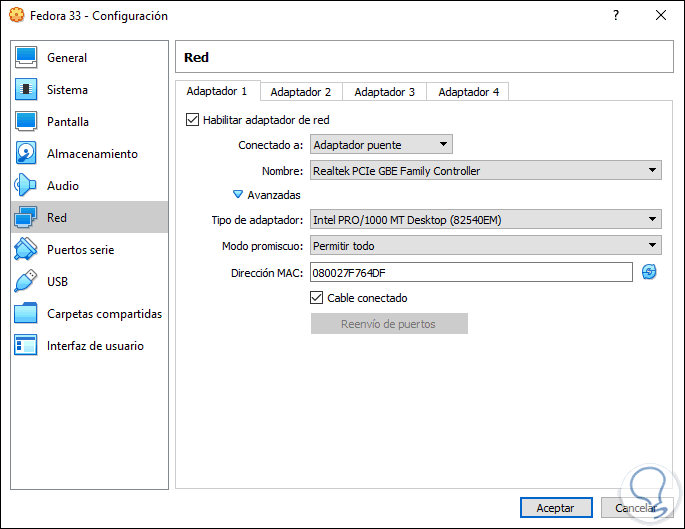Viewport: 685px width, 529px height.
Task: Expand the Tipo de adaptador dropdown
Action: tap(485, 219)
